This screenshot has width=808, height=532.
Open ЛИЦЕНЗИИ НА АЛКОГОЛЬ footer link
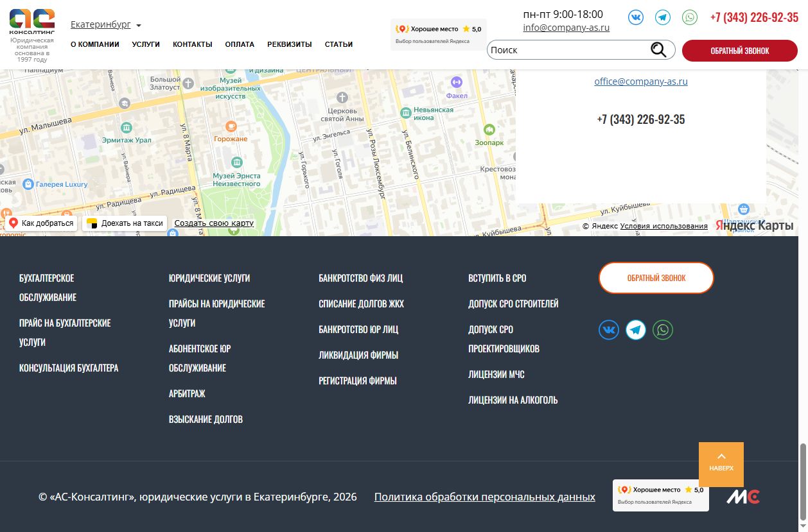pos(513,400)
